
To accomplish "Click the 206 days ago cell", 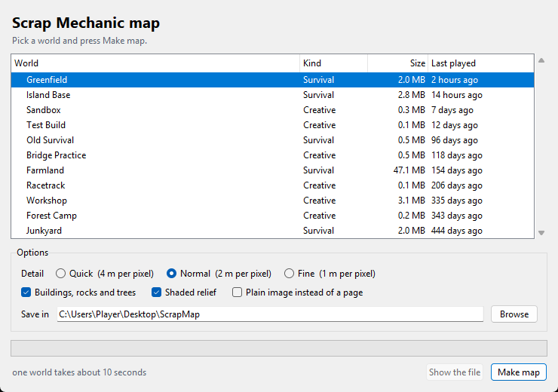I will [x=456, y=185].
